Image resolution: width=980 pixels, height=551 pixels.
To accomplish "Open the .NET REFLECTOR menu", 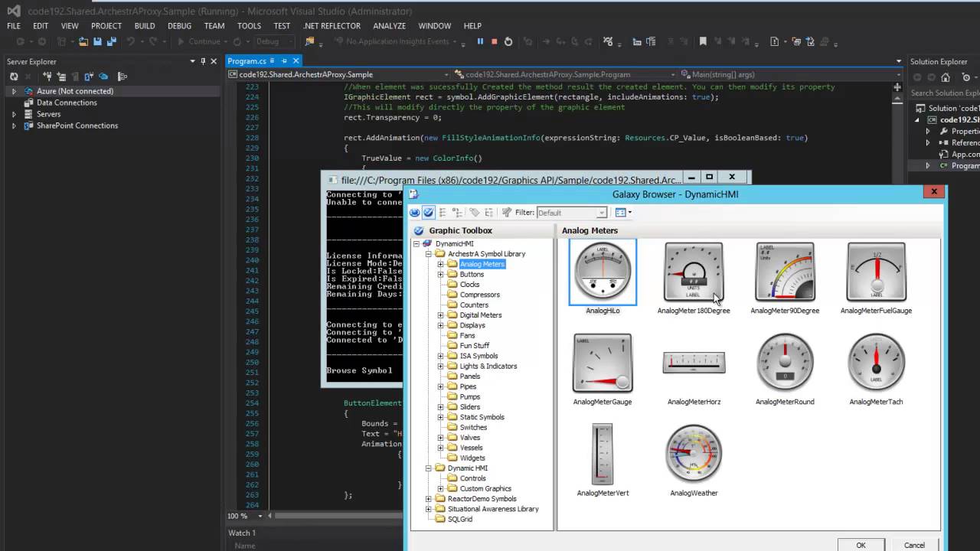I will [332, 26].
